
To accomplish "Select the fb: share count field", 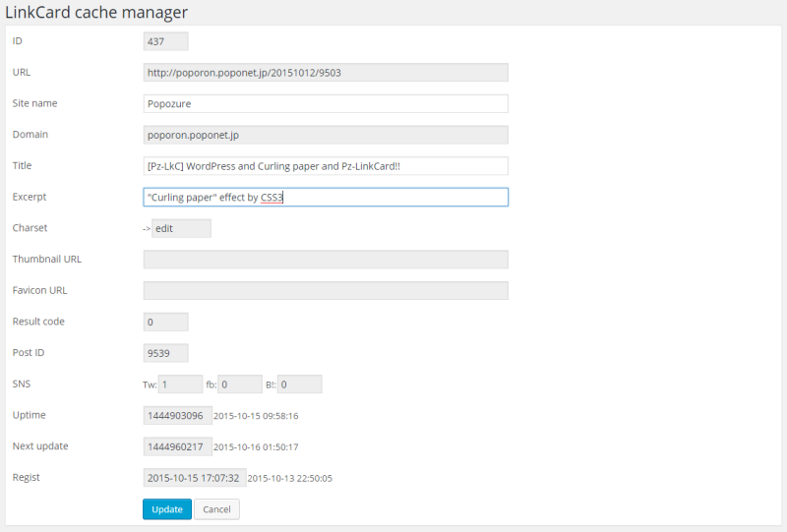I will click(239, 384).
